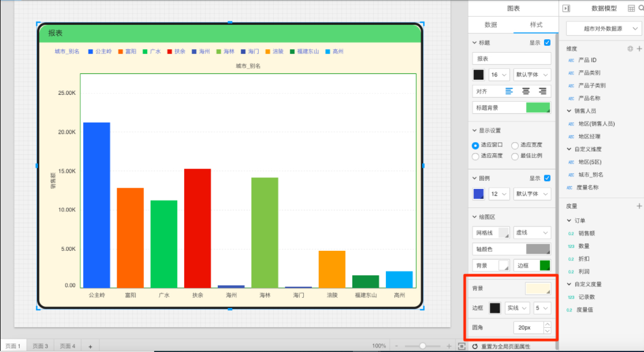The height and width of the screenshot is (352, 644).
Task: Click the reset icon before 重置为全局页面属性
Action: pos(475,346)
